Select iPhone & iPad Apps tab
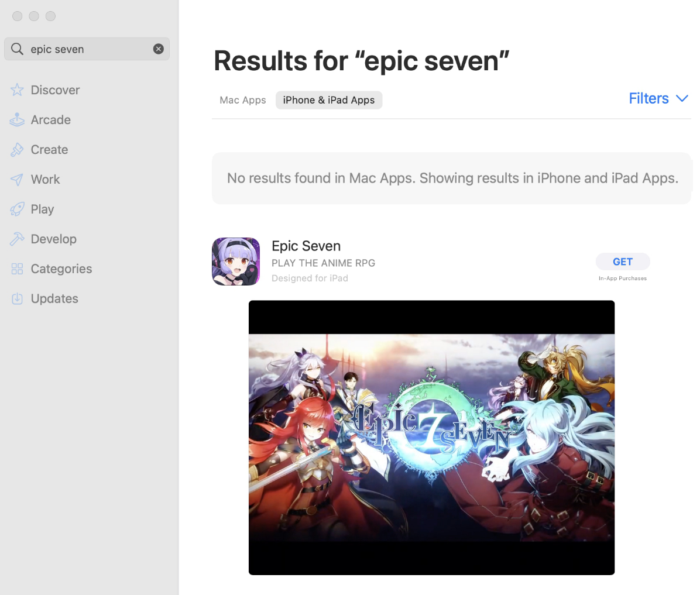 pyautogui.click(x=328, y=100)
